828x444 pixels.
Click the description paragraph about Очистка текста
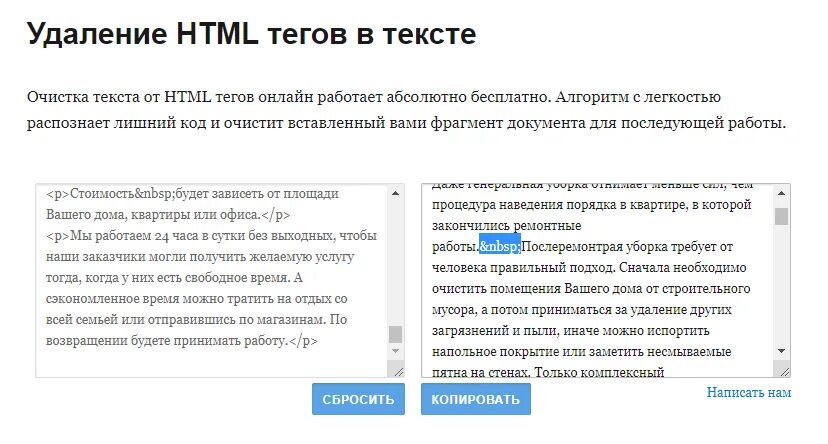coord(407,110)
